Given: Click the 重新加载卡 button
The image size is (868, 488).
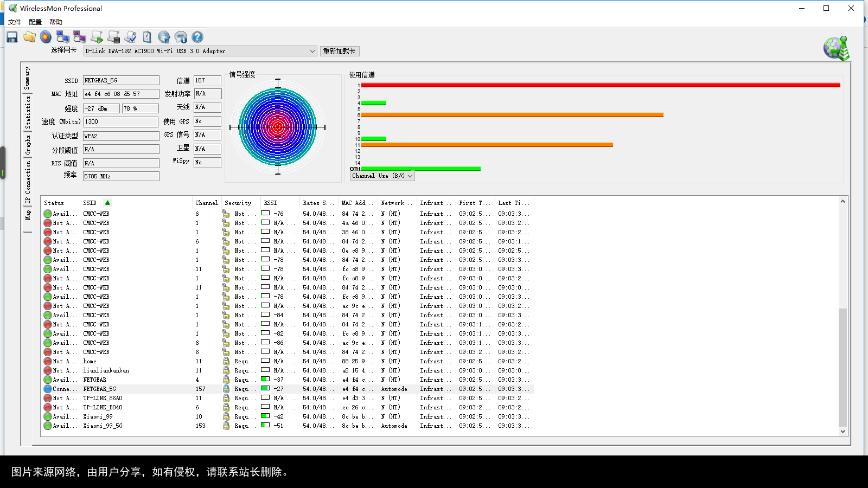Looking at the screenshot, I should (339, 51).
